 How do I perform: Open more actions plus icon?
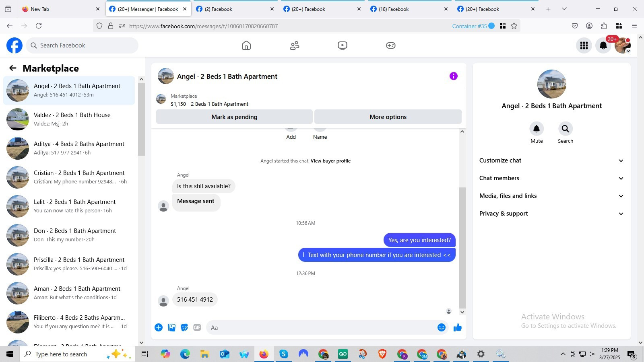coord(159,327)
